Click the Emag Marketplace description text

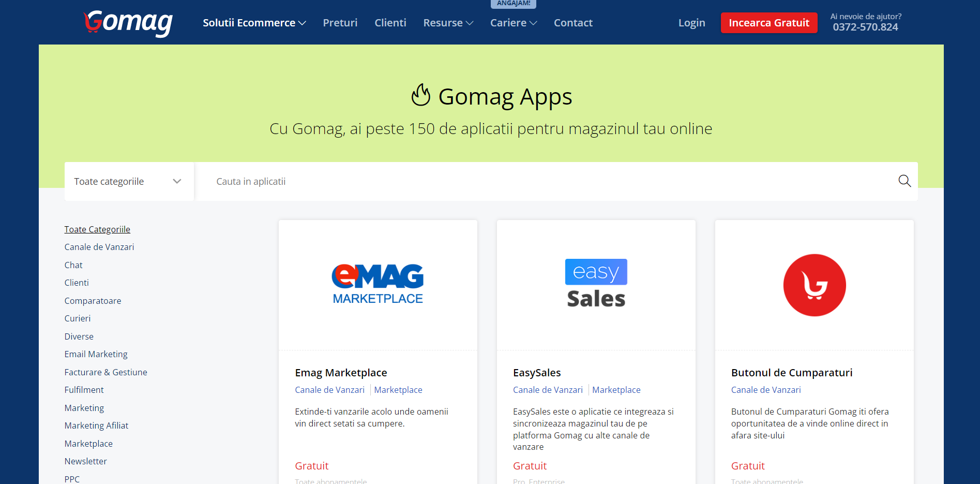coord(371,418)
